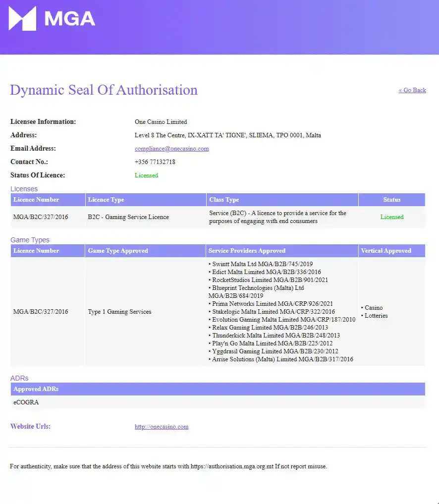Click the Game Type Approved column header
Screen dimensions: 439x504
pyautogui.click(x=145, y=251)
